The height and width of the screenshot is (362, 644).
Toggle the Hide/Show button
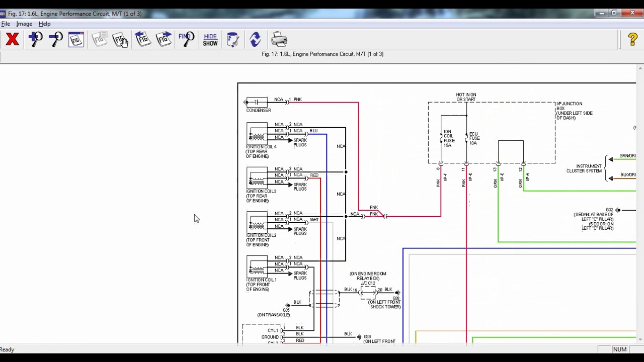(x=210, y=40)
